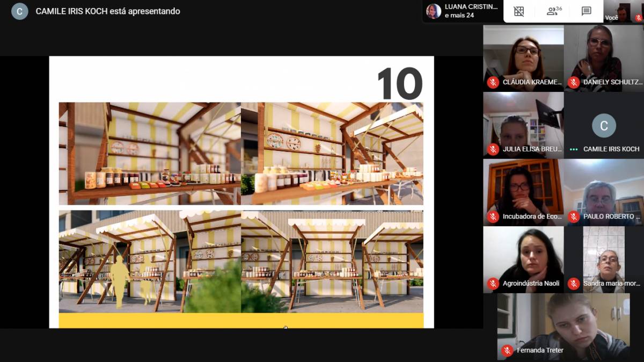
Task: Click the presenter avatar C in top bar
Action: pyautogui.click(x=20, y=11)
